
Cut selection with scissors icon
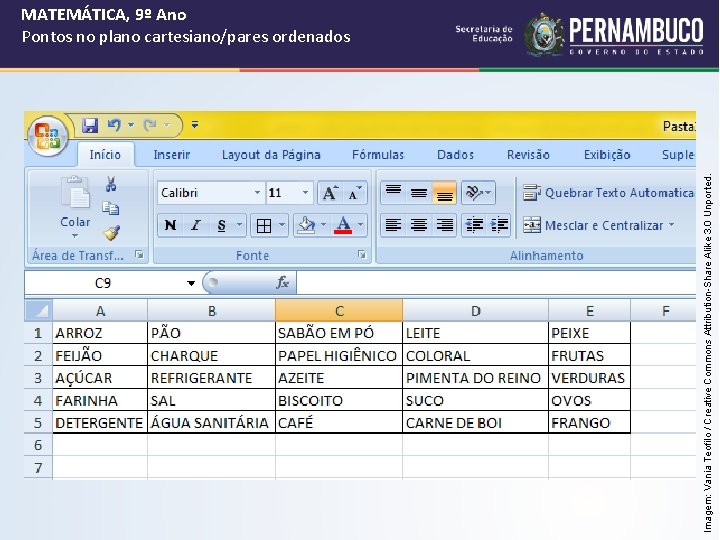(111, 184)
